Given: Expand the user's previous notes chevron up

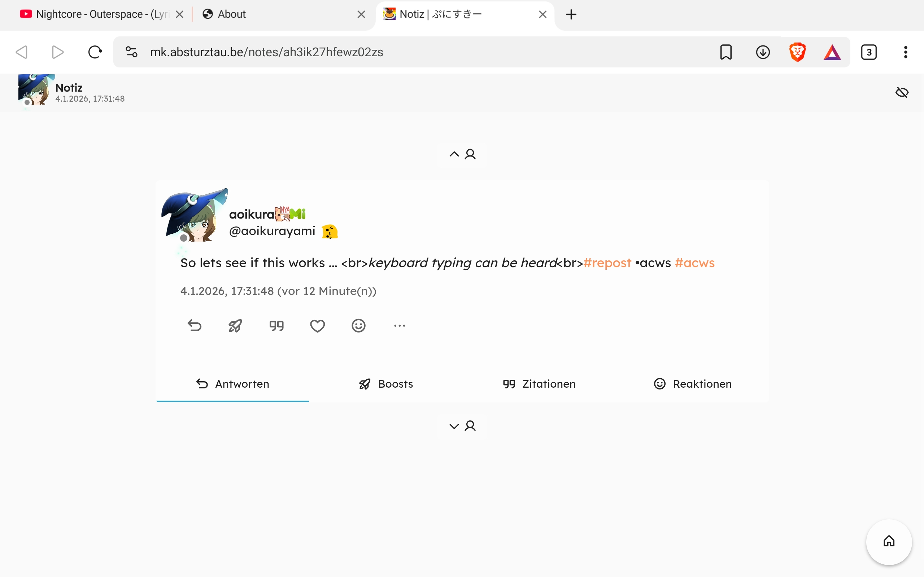Looking at the screenshot, I should point(462,154).
